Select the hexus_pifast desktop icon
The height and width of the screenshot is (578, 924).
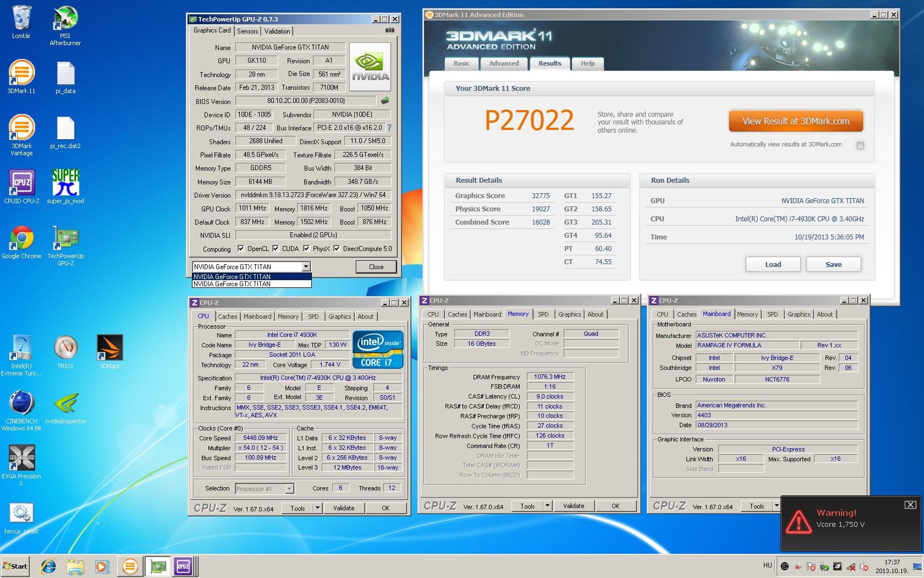point(21,519)
